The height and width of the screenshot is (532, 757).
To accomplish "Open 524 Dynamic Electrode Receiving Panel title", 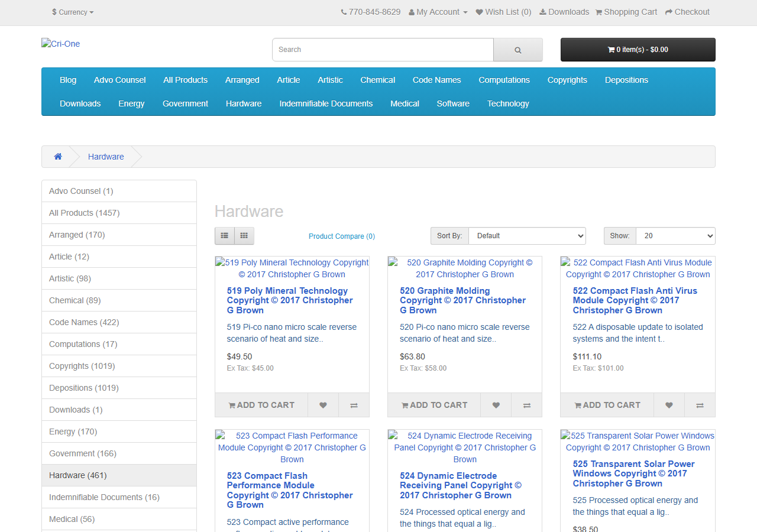I will click(461, 485).
